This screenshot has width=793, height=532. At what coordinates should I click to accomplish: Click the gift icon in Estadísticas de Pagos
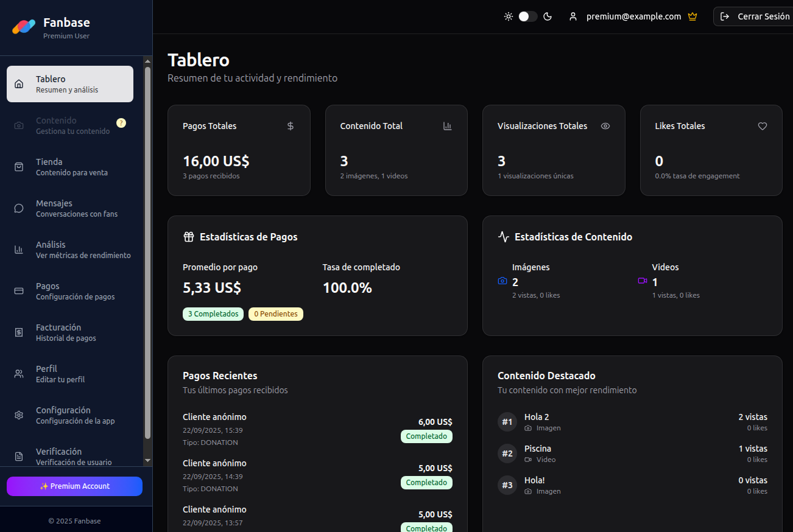(189, 237)
